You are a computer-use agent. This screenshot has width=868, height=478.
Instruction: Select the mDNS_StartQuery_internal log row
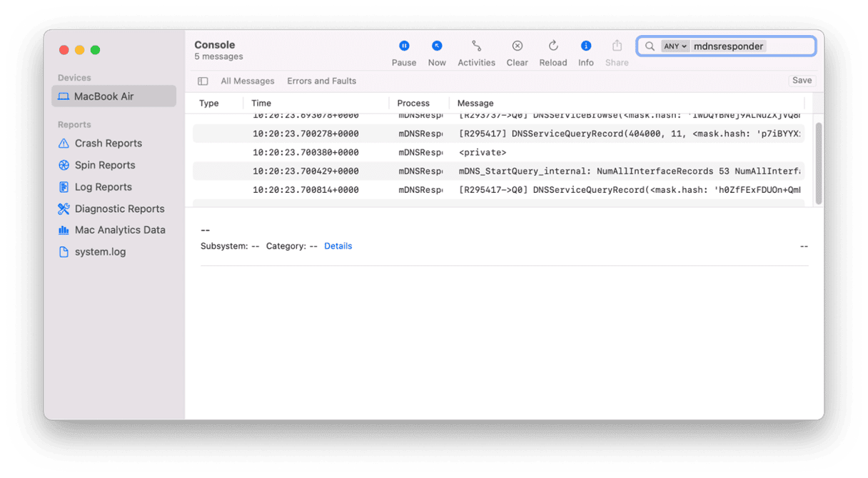[498, 171]
